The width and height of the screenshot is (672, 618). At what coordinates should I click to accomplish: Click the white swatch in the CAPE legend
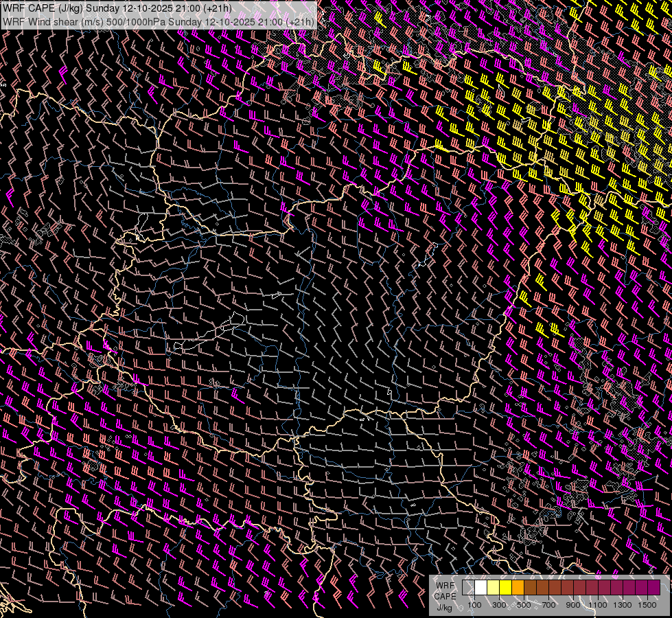[480, 588]
